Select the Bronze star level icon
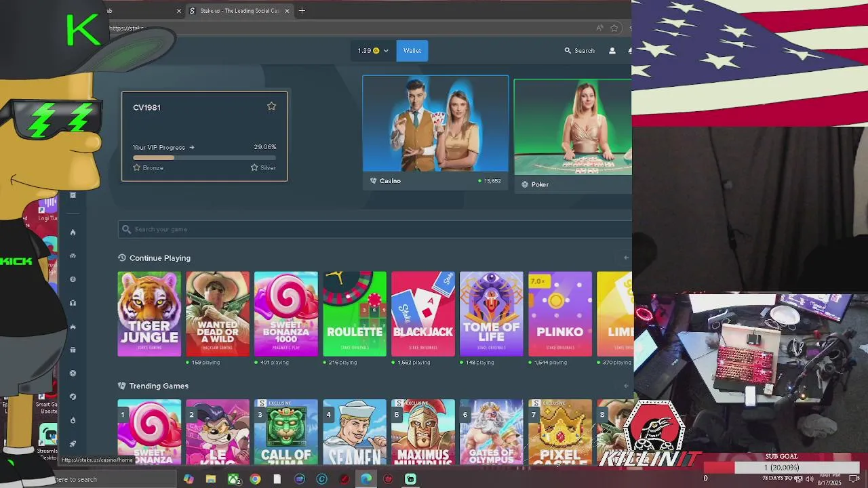This screenshot has height=488, width=868. (x=136, y=167)
